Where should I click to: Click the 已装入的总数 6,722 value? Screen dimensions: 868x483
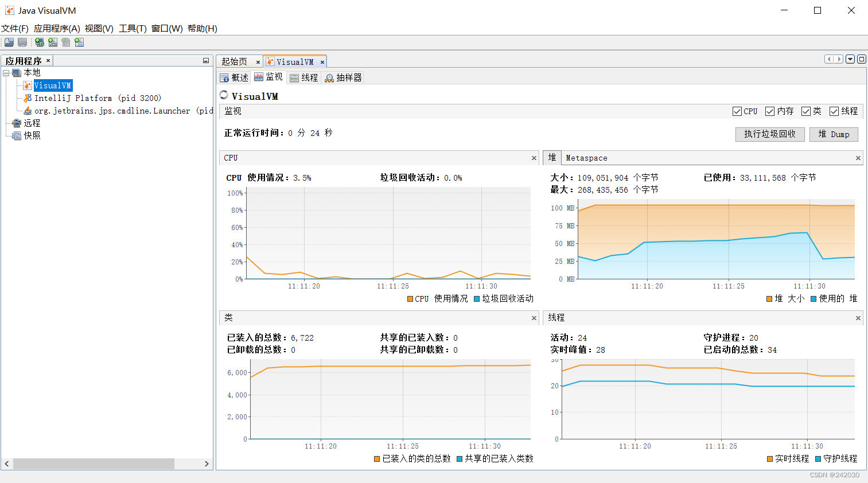click(x=302, y=338)
